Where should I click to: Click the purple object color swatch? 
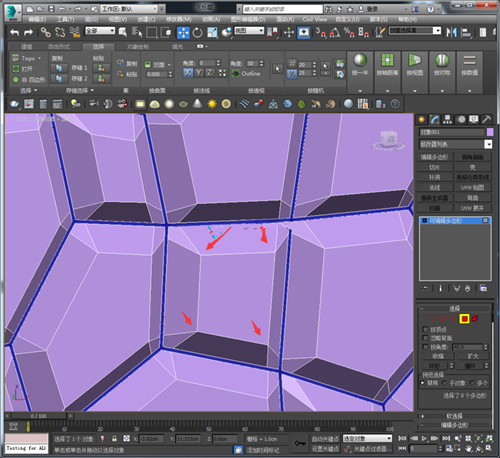coord(490,132)
